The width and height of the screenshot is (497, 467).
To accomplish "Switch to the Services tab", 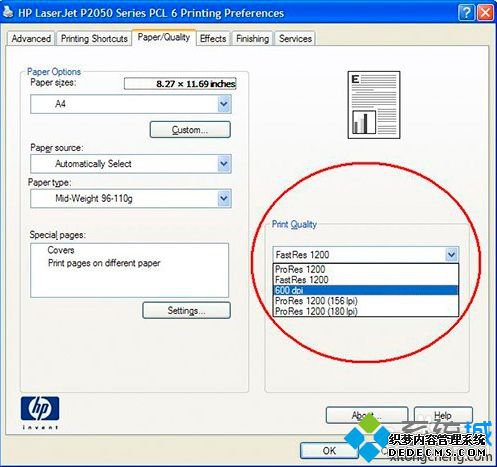I will coord(295,38).
